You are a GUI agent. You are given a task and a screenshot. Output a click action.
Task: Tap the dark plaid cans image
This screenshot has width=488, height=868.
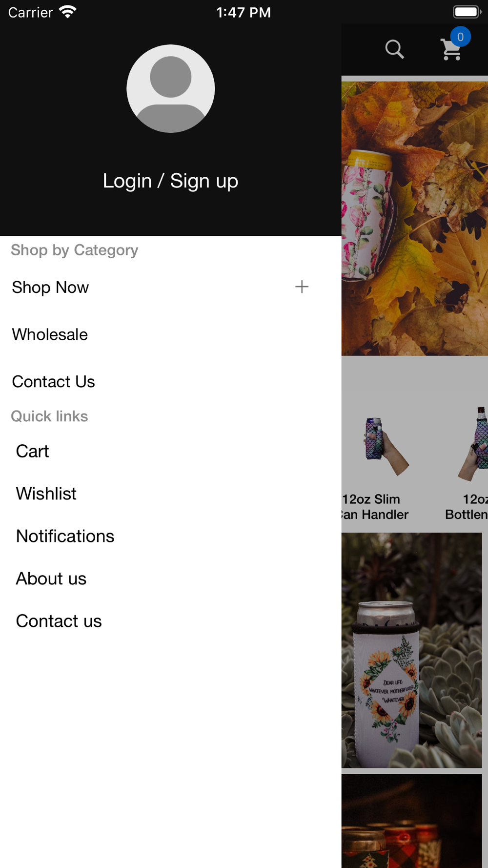pos(411,821)
